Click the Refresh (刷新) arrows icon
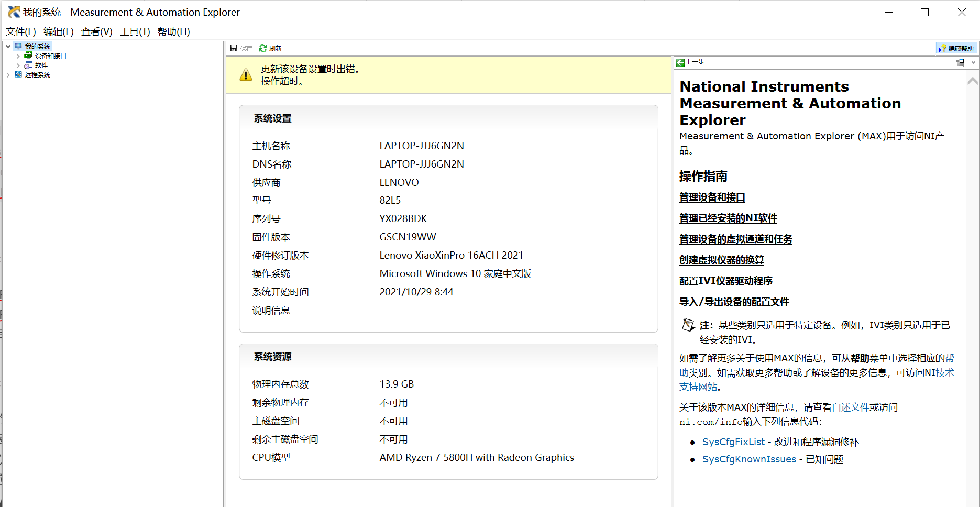This screenshot has width=980, height=507. 263,48
